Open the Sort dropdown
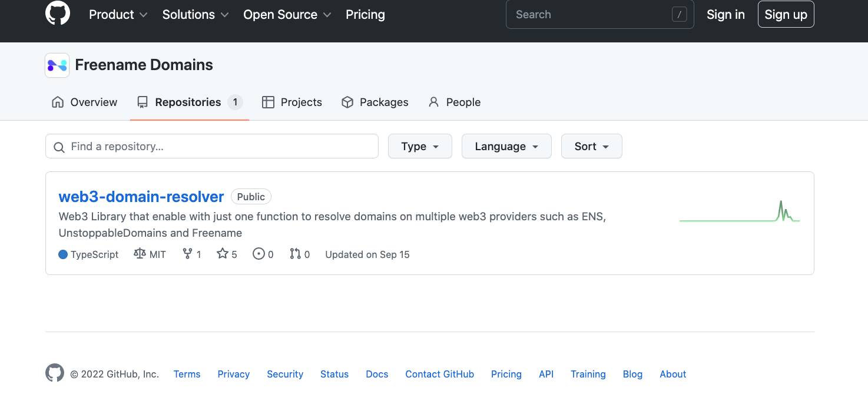The image size is (868, 404). point(591,147)
